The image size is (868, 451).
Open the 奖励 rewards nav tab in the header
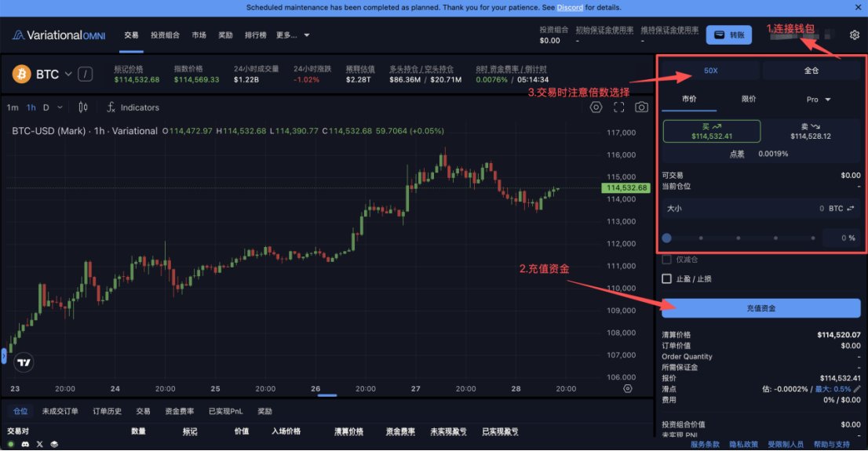[x=225, y=35]
